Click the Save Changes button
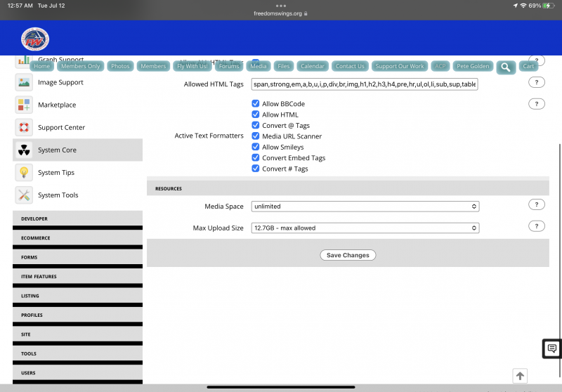This screenshot has height=392, width=562. pos(348,255)
